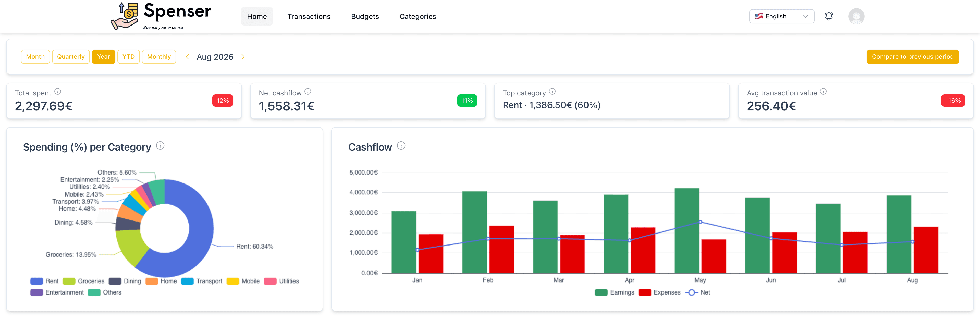Open the user profile avatar

point(856,16)
